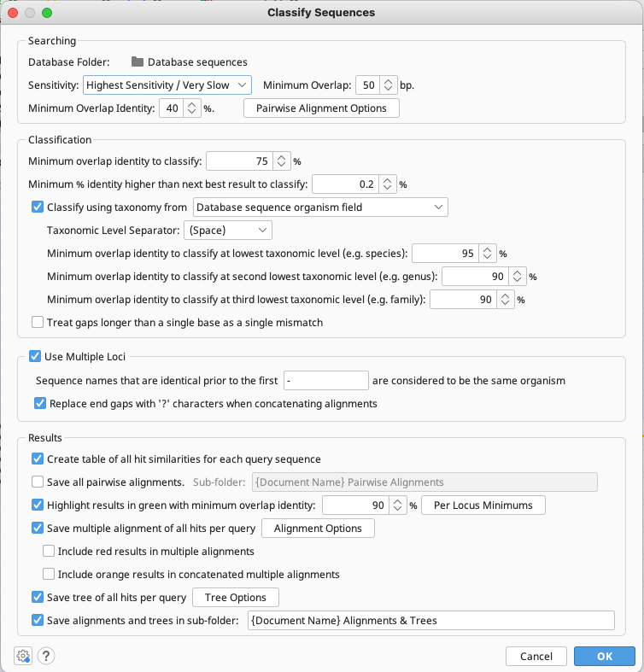644x672 pixels.
Task: Open the Sensitivity dropdown
Action: [167, 85]
